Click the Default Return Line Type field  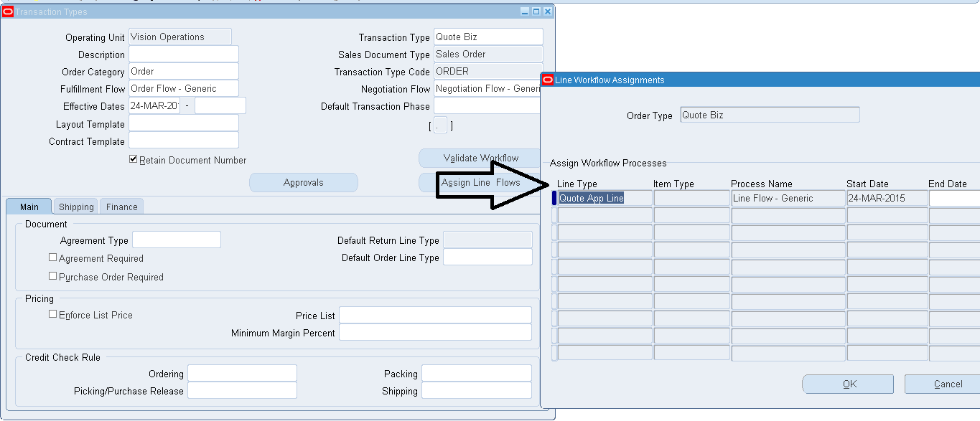coord(487,240)
